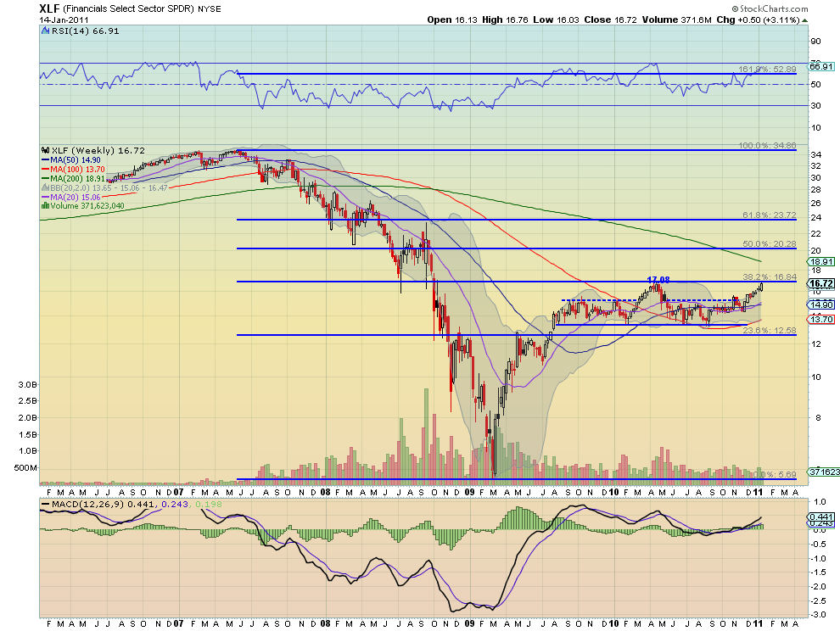Screen dimensions: 840x631
Task: Click the 61.8%: 23.72 Fibonacci label
Action: coord(770,215)
